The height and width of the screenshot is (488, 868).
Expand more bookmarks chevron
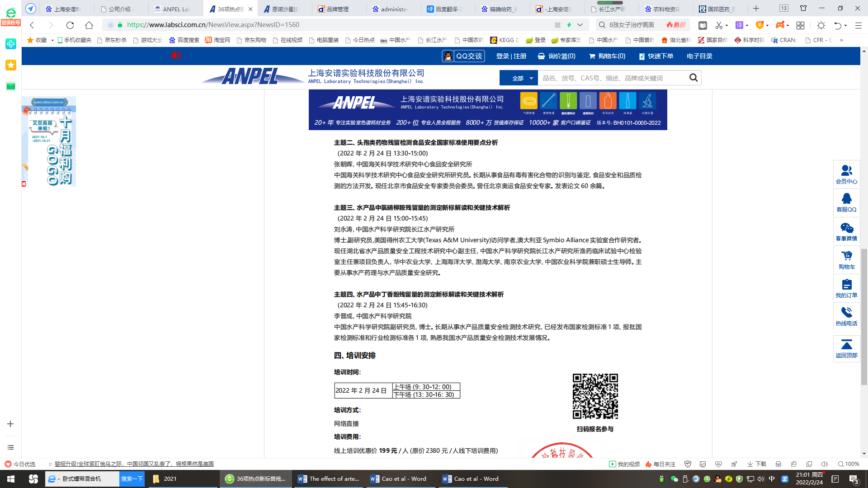click(x=841, y=40)
